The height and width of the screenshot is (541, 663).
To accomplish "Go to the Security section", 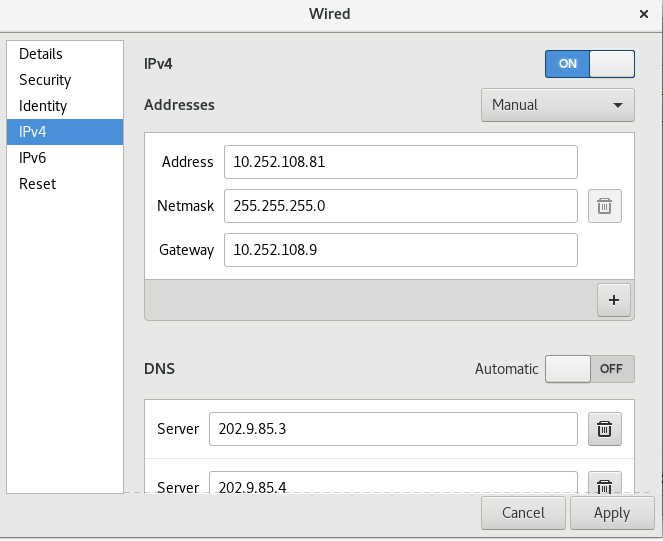I will pos(65,80).
